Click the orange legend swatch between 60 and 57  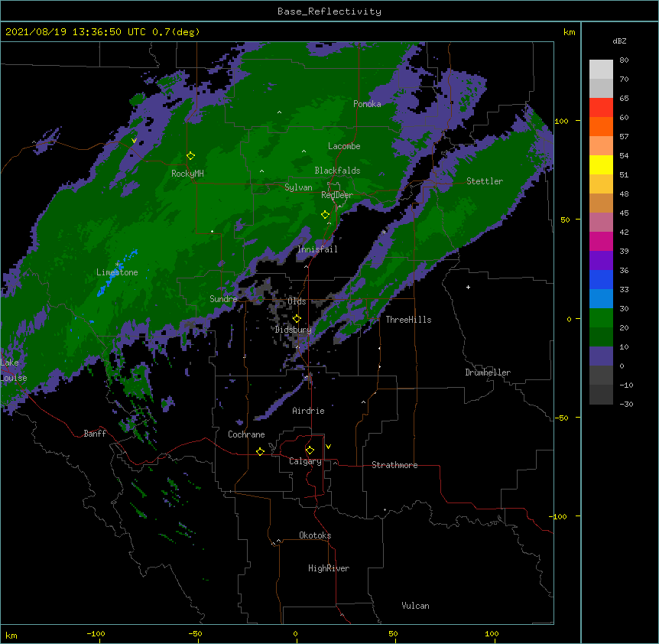coord(601,126)
